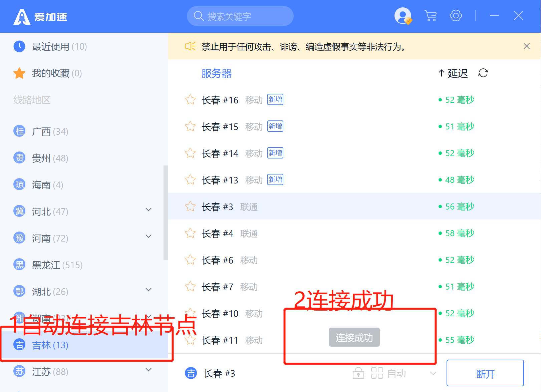Image resolution: width=541 pixels, height=392 pixels.
Task: Expand the 河南 region group
Action: click(x=149, y=236)
